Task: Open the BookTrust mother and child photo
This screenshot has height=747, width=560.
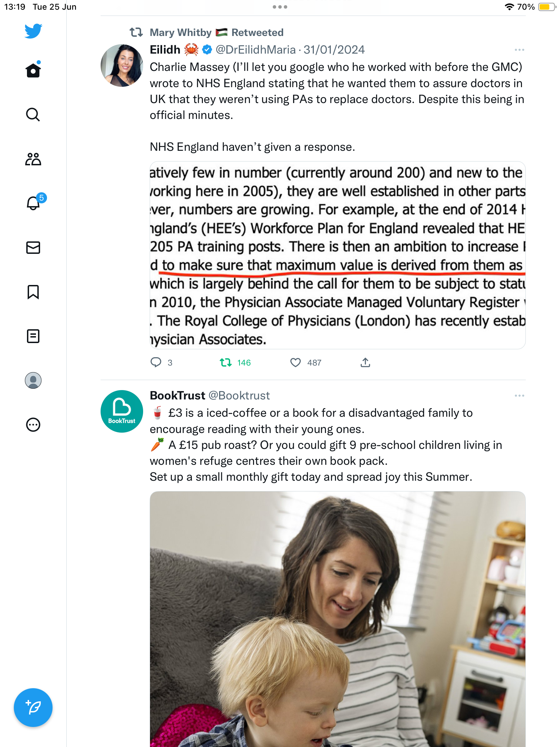Action: [x=338, y=619]
